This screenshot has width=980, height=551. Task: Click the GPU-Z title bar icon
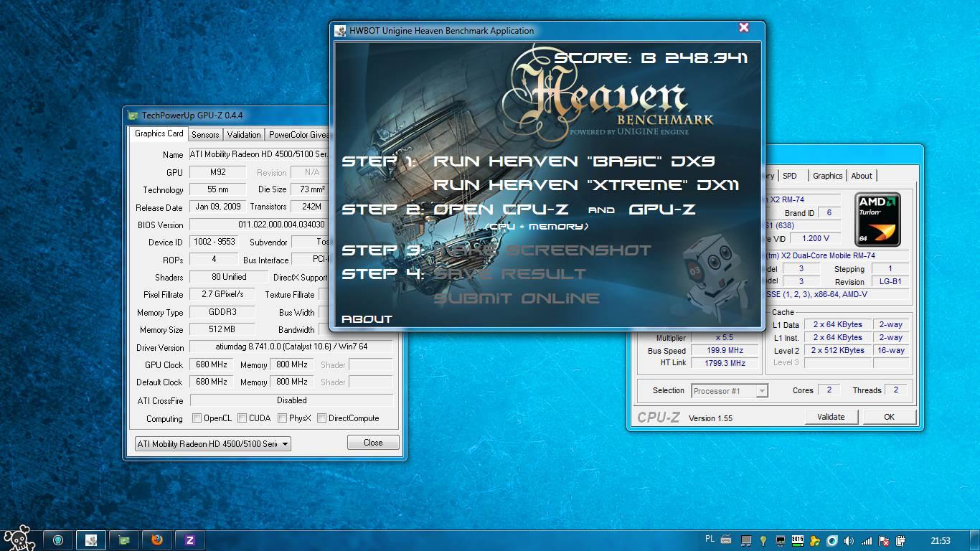coord(133,115)
